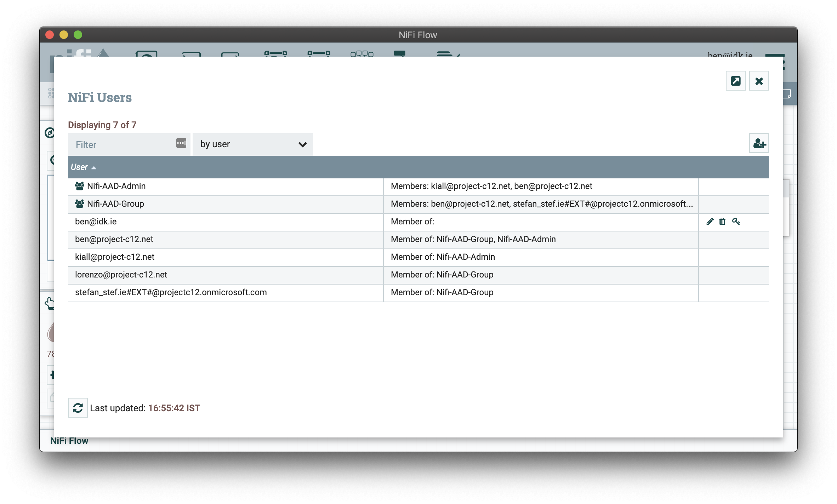The image size is (837, 504).
Task: Type in the Filter input field
Action: [122, 144]
